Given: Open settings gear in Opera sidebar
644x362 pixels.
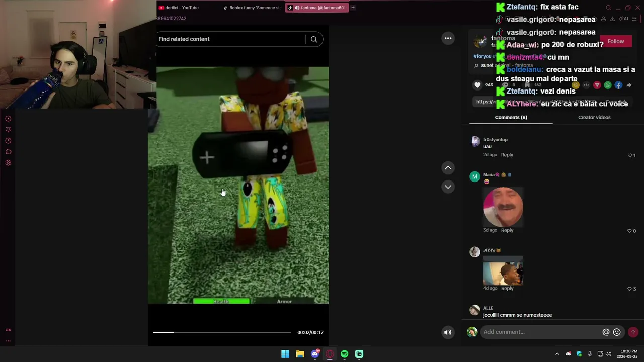Looking at the screenshot, I should click(x=8, y=163).
